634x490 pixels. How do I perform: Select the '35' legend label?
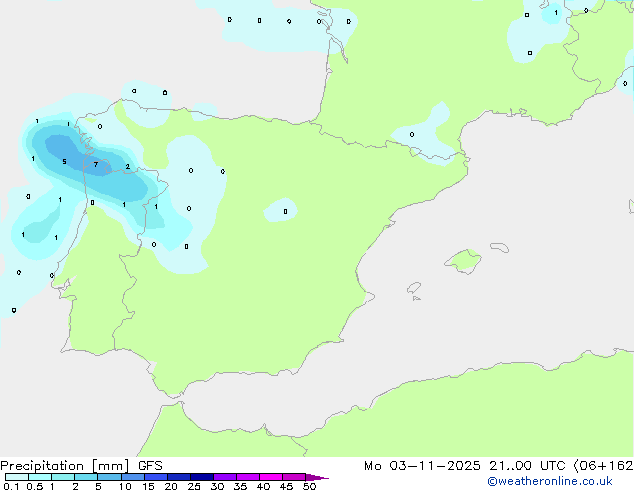240,486
